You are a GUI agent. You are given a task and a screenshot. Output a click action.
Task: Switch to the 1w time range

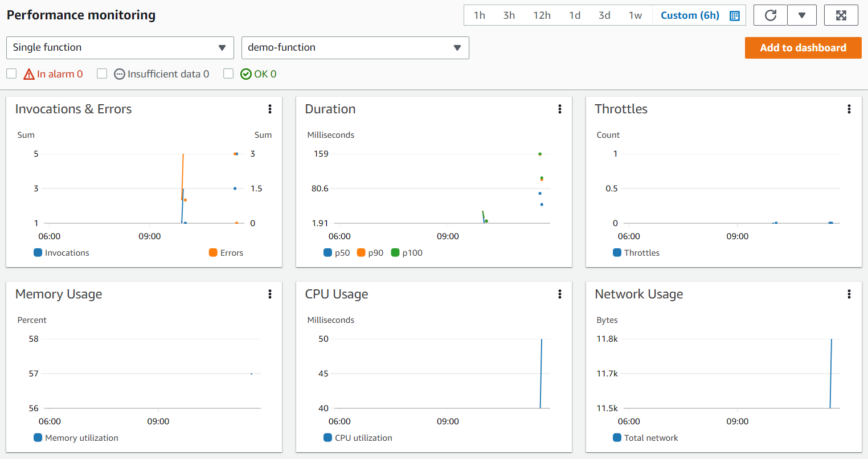636,15
